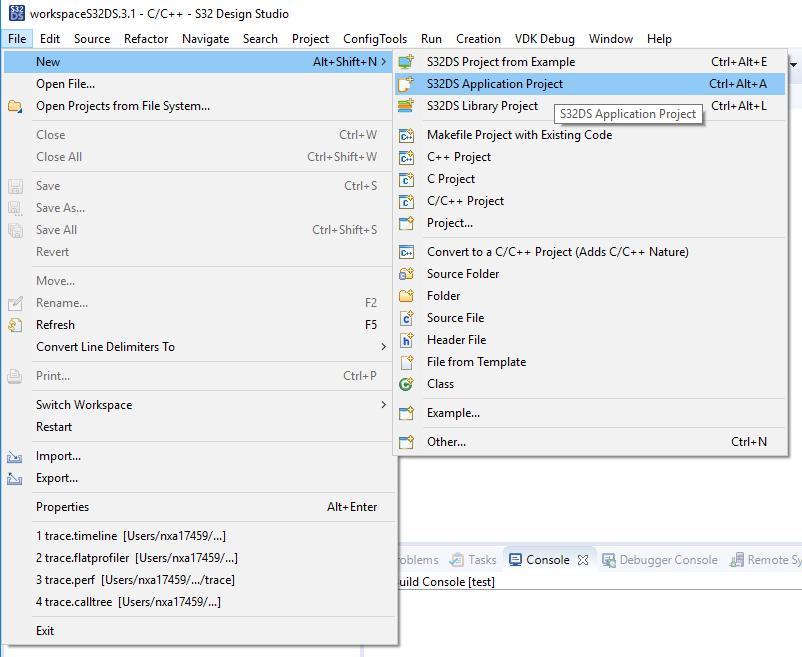Click the Class creation icon
This screenshot has height=657, width=802.
tap(406, 383)
